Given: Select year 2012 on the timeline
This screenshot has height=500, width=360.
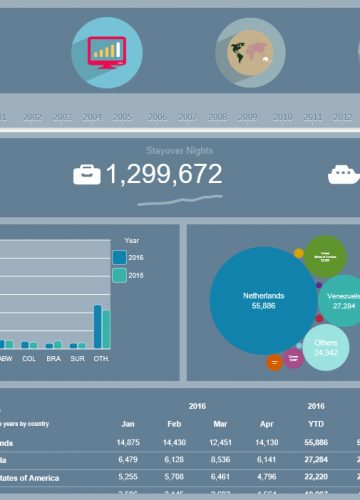Looking at the screenshot, I should pos(343,117).
